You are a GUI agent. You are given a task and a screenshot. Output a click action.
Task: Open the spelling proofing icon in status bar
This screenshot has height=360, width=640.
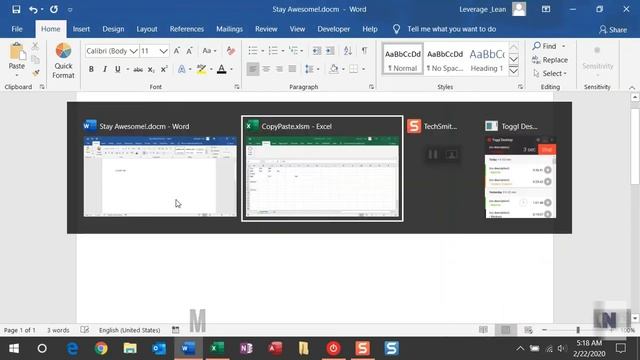[84, 330]
